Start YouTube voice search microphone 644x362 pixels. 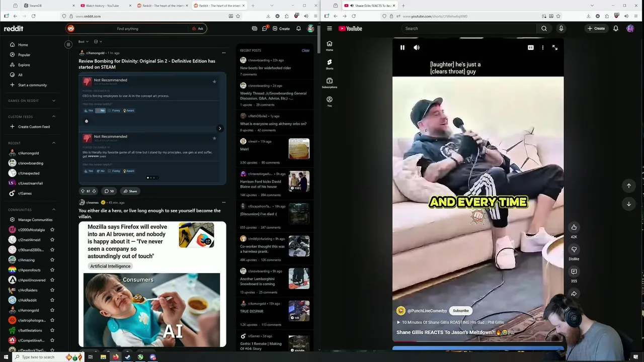point(561,29)
